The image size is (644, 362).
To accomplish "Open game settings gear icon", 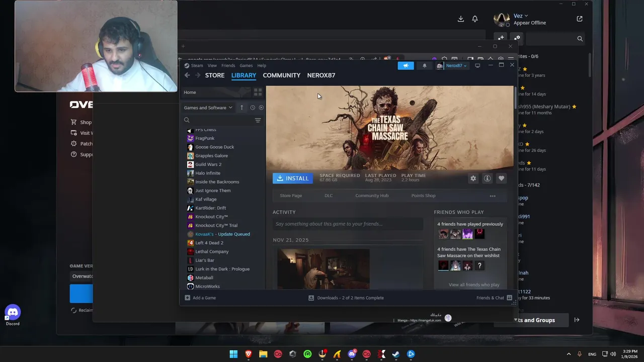I will 473,178.
